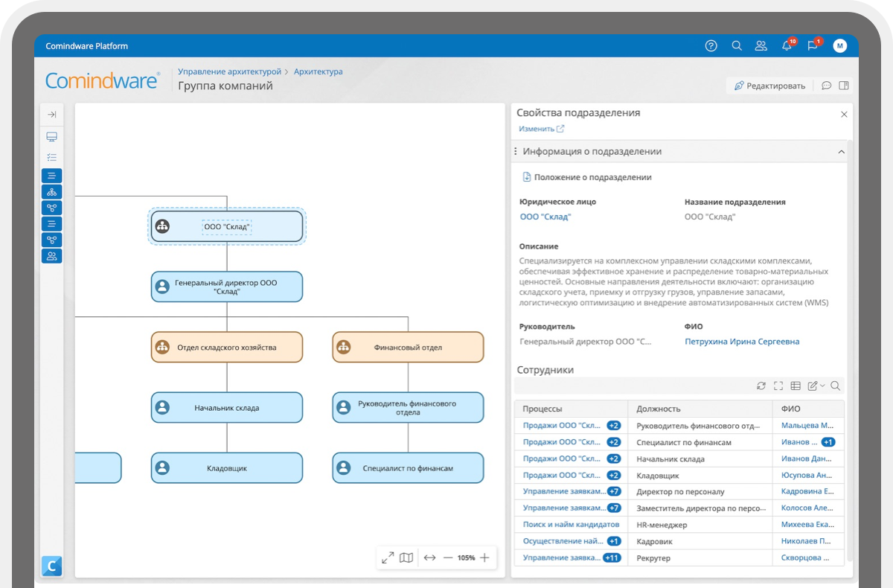Open the flag icon with badge 1
This screenshot has height=588, width=893.
[813, 46]
